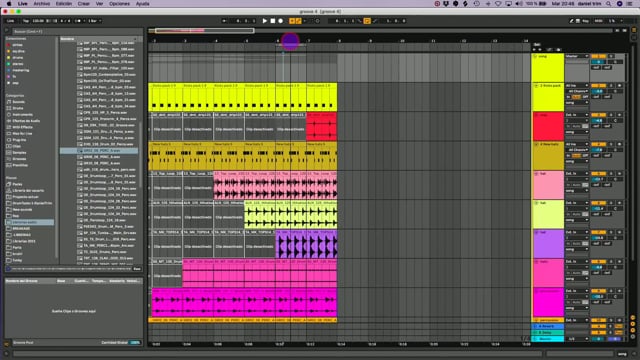Click the Tap tempo button
The image size is (640, 360).
coord(26,21)
